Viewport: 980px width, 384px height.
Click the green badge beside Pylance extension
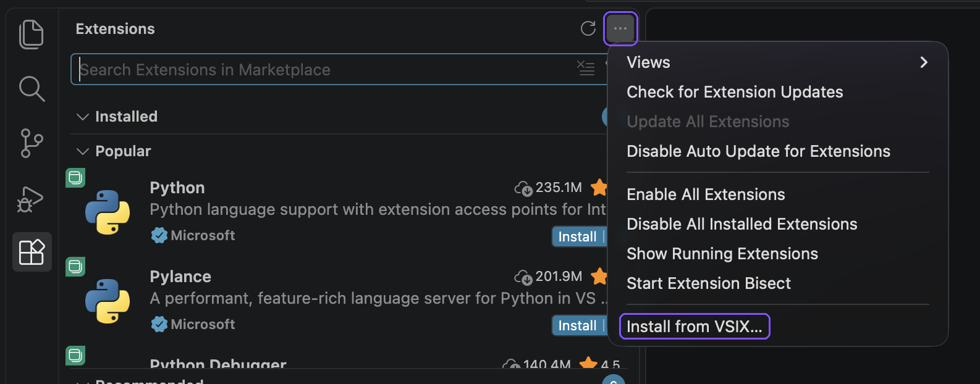point(75,267)
